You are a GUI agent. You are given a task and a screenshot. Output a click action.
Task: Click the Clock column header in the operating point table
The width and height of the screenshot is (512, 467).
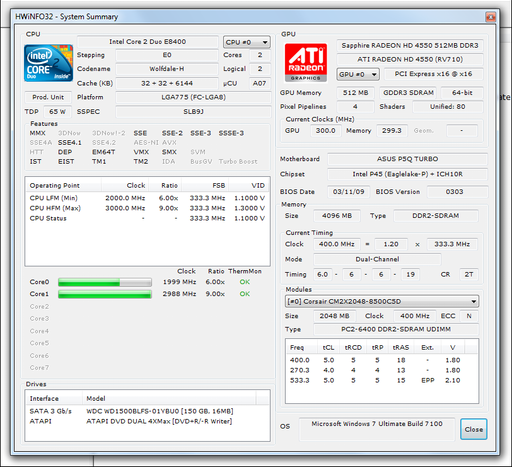click(x=125, y=185)
